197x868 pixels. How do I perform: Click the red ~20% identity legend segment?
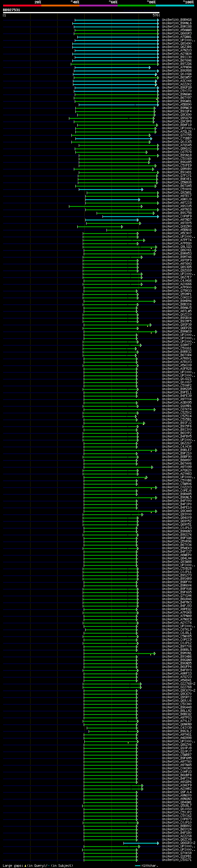coord(22,6)
